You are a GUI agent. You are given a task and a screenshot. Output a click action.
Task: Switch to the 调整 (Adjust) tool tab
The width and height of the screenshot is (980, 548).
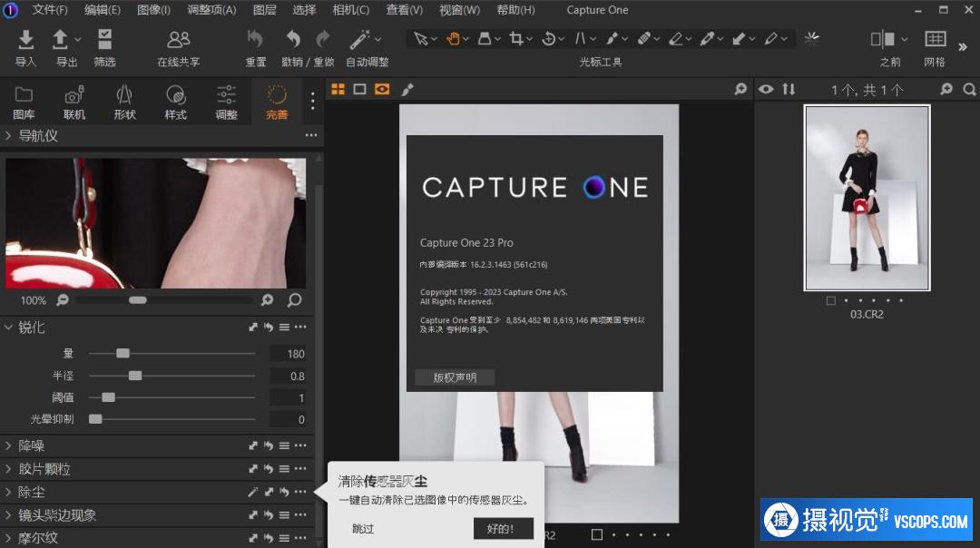pos(226,103)
